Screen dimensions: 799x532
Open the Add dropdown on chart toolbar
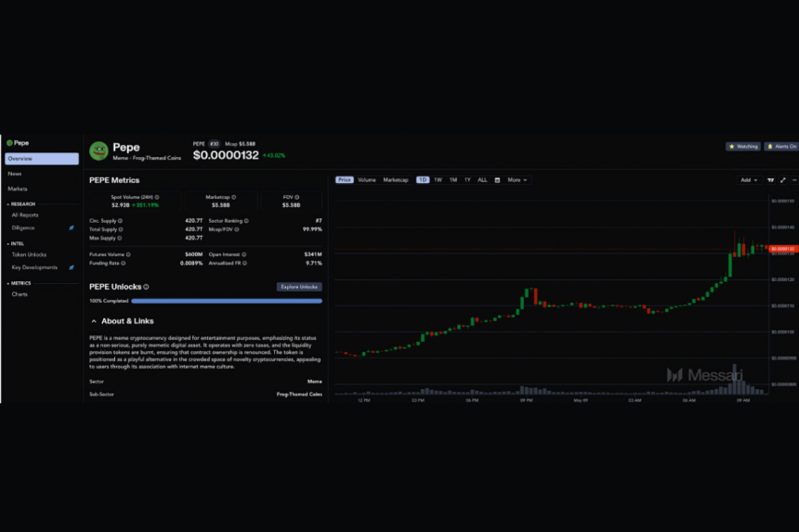coord(749,180)
